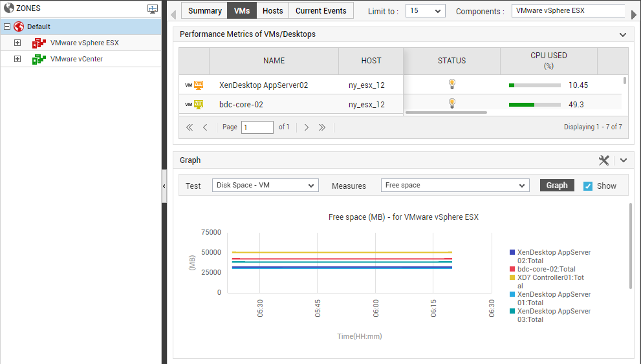This screenshot has width=641, height=364.
Task: Click the VM table vertical scrollbar
Action: (625, 80)
